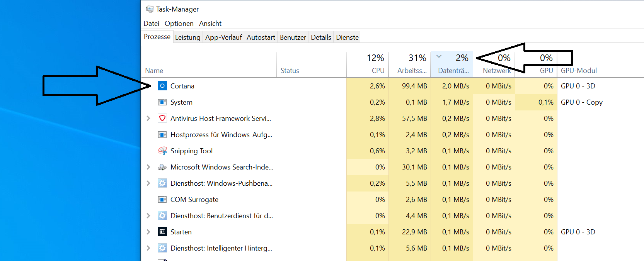Click Antivirus 57,5 MB memory value
This screenshot has height=261, width=644.
pyautogui.click(x=414, y=119)
